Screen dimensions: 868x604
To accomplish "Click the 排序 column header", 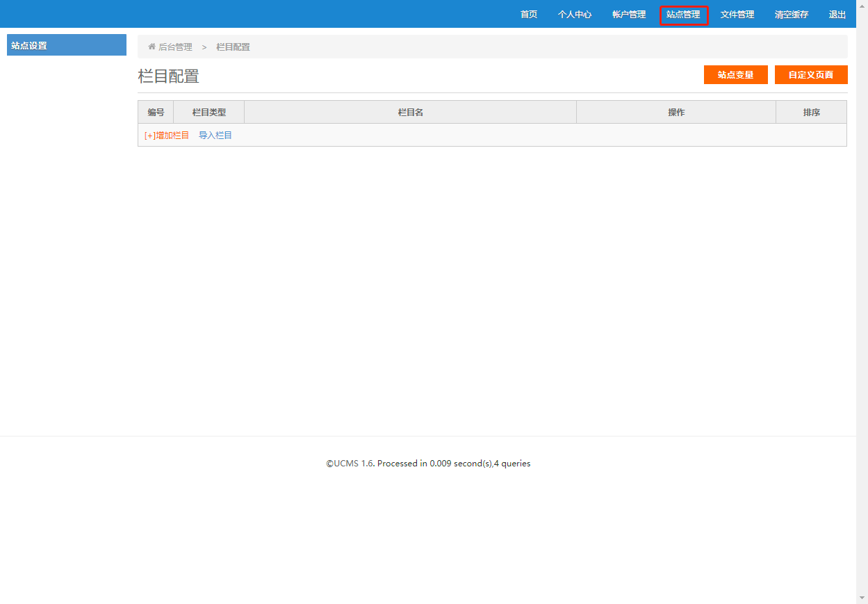I will [812, 112].
